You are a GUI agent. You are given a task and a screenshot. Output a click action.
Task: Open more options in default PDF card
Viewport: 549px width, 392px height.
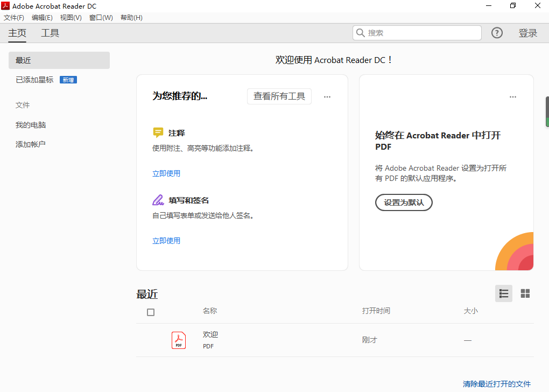[513, 97]
